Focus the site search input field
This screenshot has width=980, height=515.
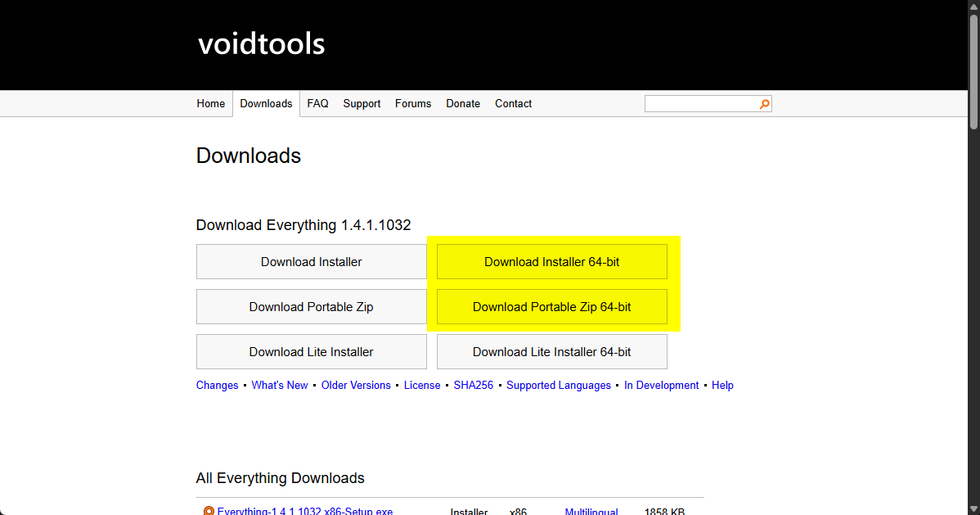[x=701, y=104]
